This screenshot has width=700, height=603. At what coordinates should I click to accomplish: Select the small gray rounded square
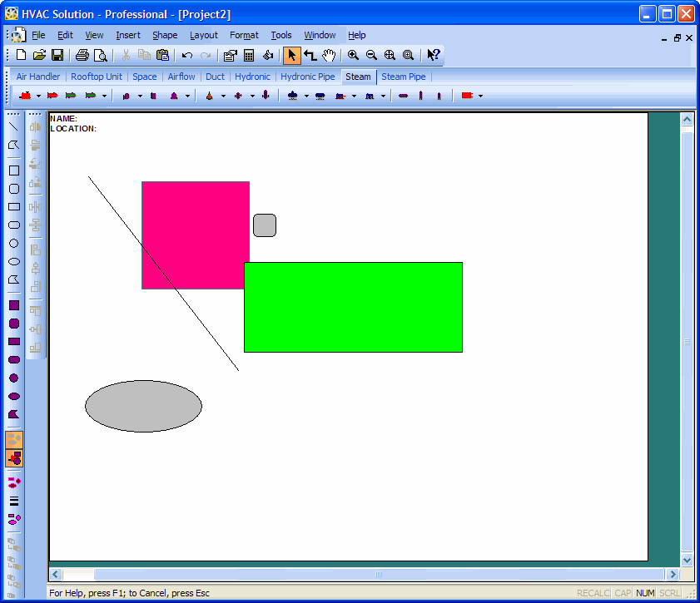[265, 225]
